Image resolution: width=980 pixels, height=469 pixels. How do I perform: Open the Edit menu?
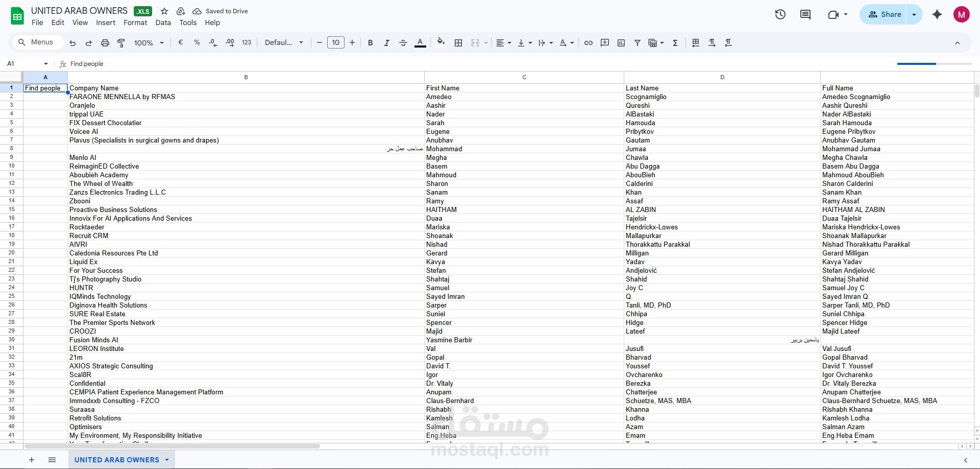click(x=58, y=22)
